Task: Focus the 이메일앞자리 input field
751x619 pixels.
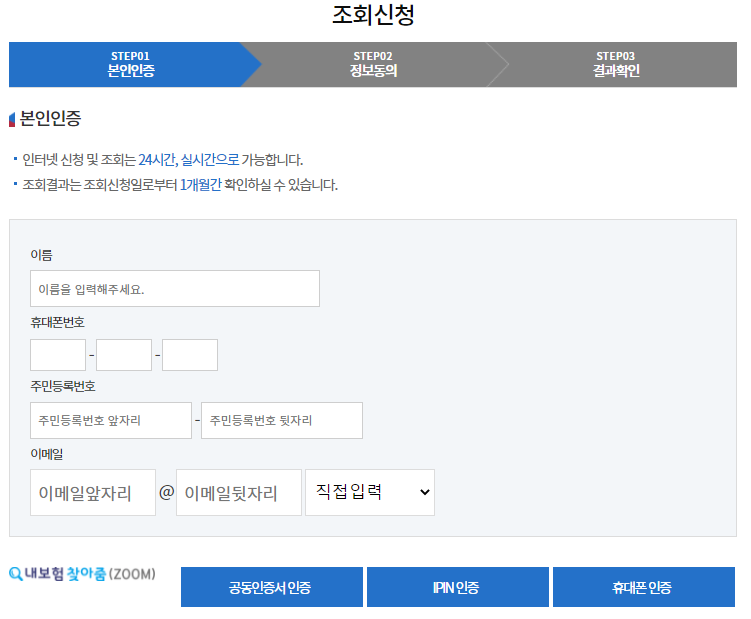Action: point(93,493)
